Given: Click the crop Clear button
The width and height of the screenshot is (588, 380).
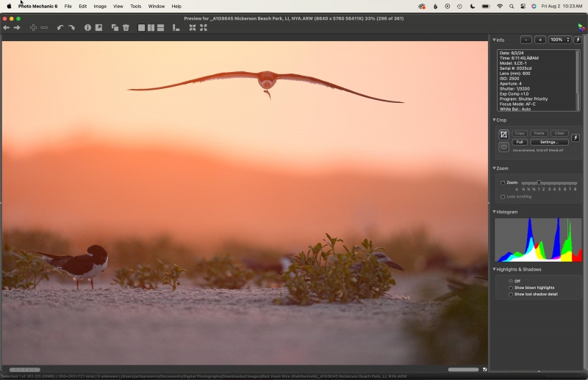Looking at the screenshot, I should [x=559, y=133].
